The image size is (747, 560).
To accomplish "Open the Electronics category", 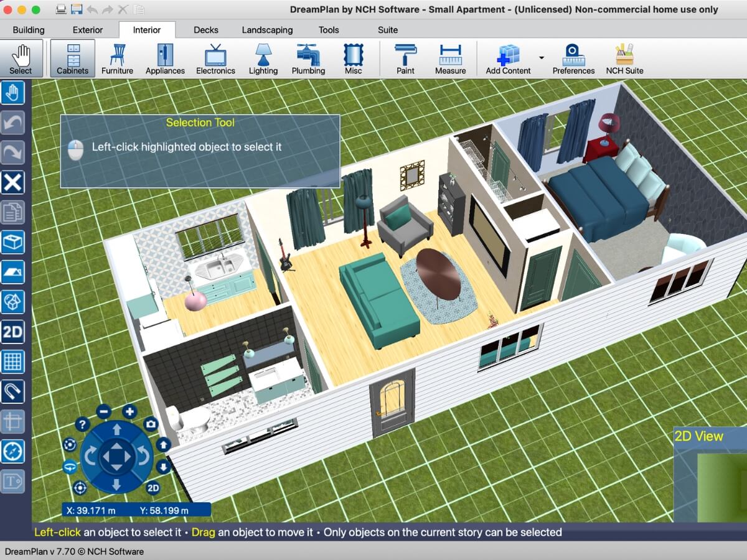I will click(215, 59).
